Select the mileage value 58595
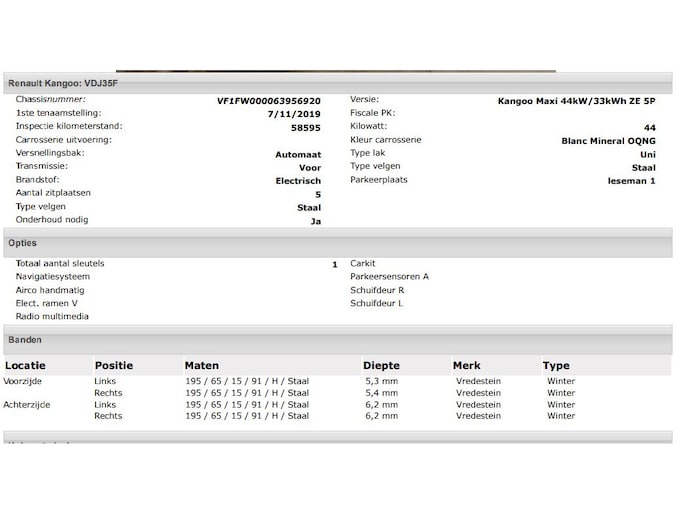This screenshot has width=685, height=513. click(x=305, y=128)
